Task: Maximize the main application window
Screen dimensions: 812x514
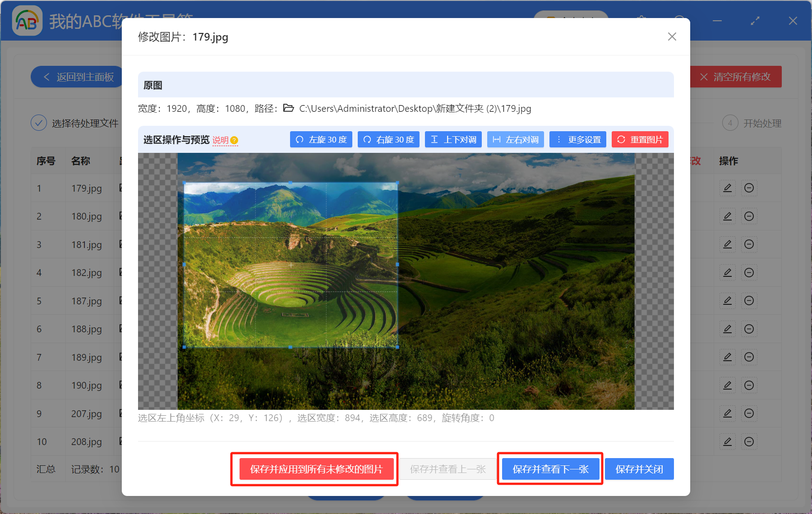Action: (755, 21)
